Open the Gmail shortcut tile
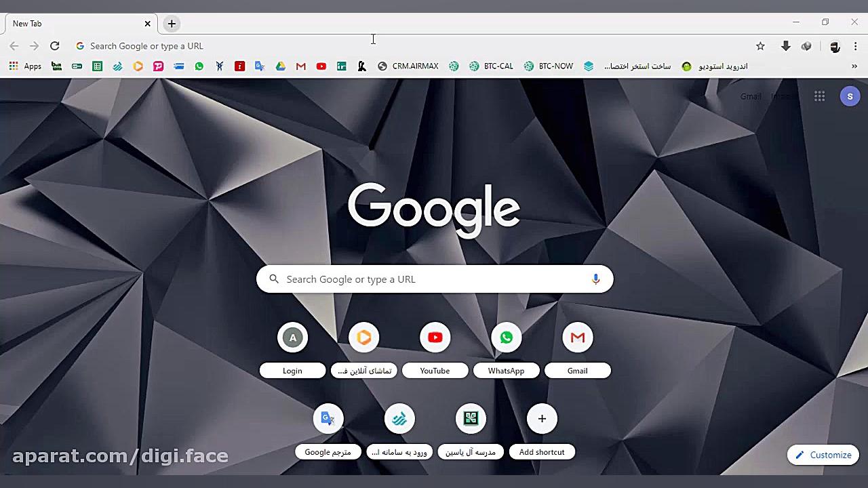Screen dimensions: 868x488 (578, 351)
